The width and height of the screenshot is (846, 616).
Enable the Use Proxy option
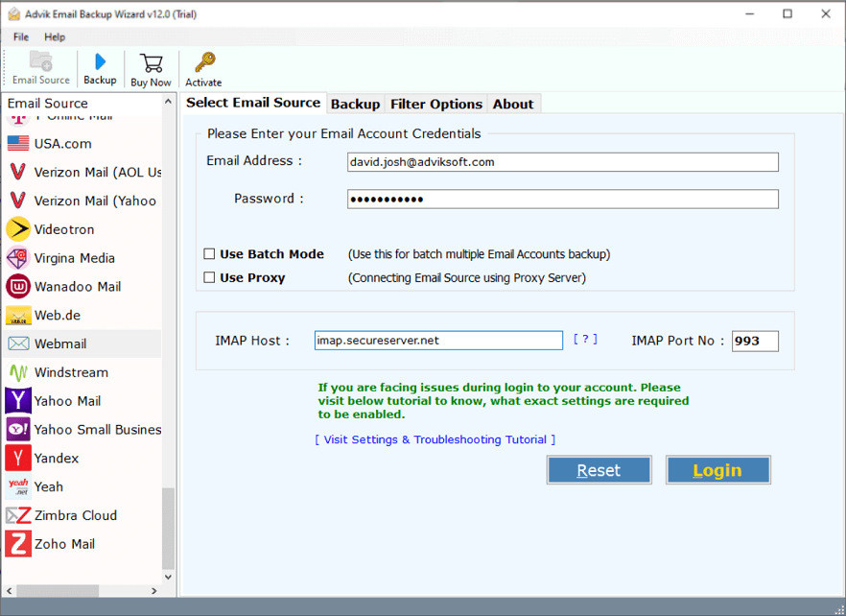[209, 276]
